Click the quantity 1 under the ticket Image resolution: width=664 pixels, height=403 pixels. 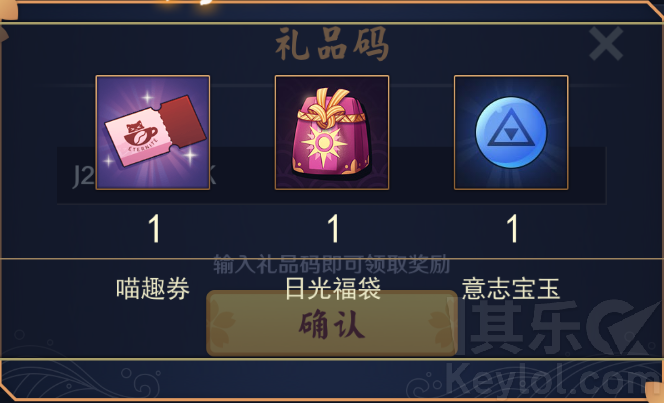[154, 228]
